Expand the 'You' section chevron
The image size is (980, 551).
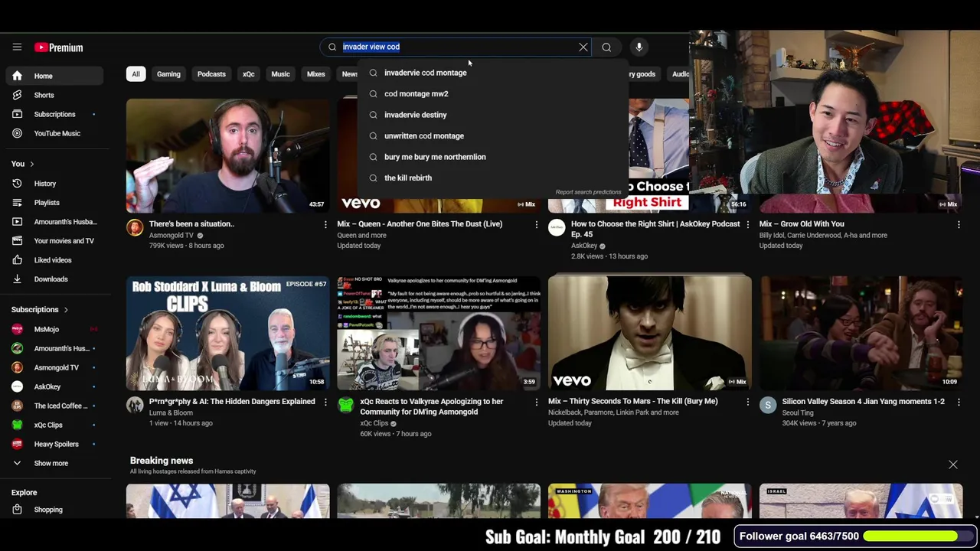31,164
